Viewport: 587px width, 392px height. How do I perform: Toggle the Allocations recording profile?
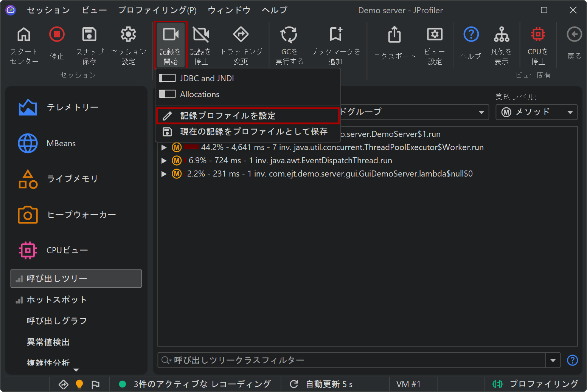coord(167,94)
